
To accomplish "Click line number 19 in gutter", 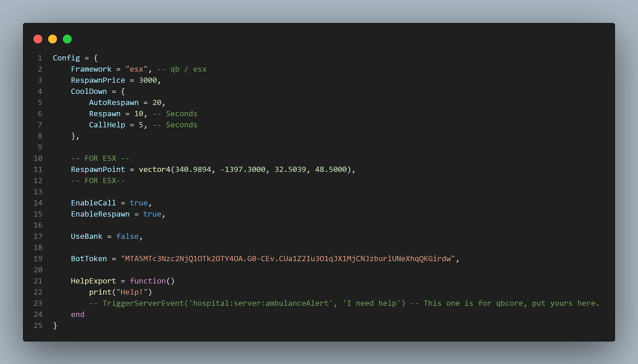I will pyautogui.click(x=38, y=259).
